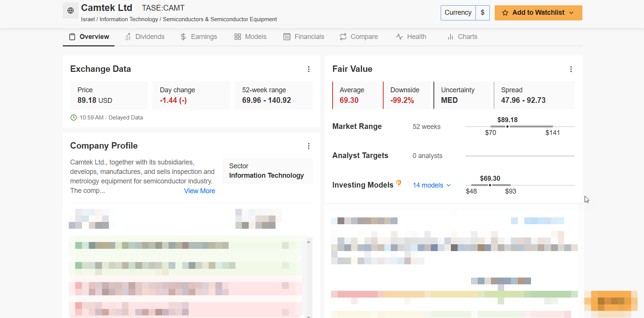Click the bar chart icon on Charts tab
Screen dimensions: 644x318
(450, 37)
